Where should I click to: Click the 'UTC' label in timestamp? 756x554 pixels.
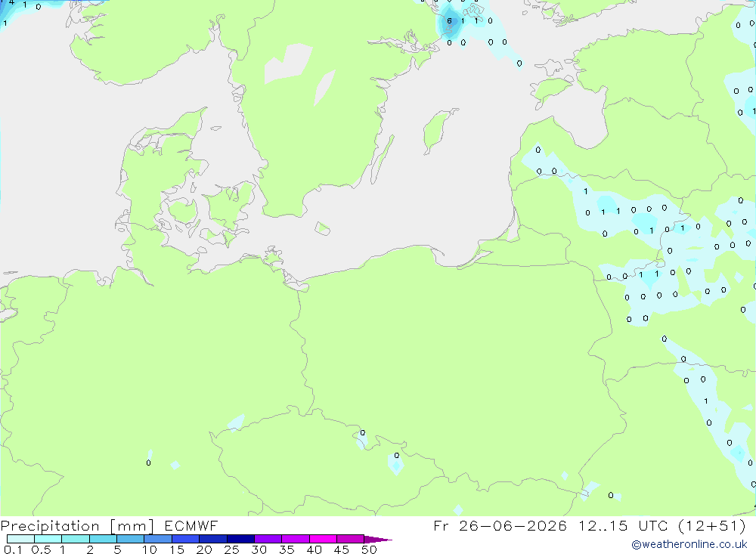[x=653, y=525]
